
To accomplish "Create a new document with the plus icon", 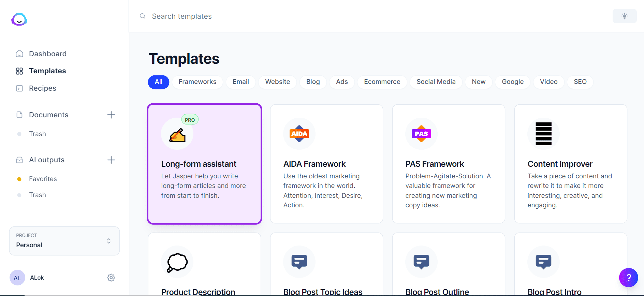I will (111, 115).
